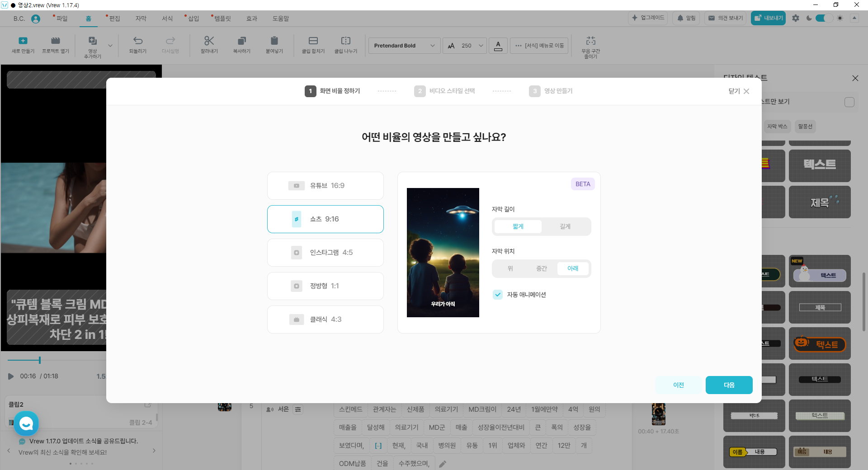The image size is (868, 470).
Task: Select the 유튜브 16:9 ratio option
Action: pyautogui.click(x=325, y=186)
